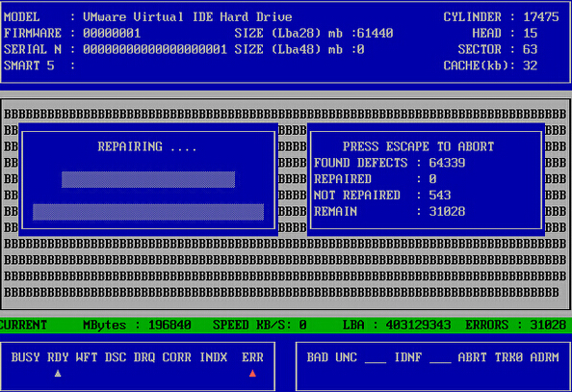The width and height of the screenshot is (572, 392).
Task: Click the SMART 5 field
Action: 39,65
